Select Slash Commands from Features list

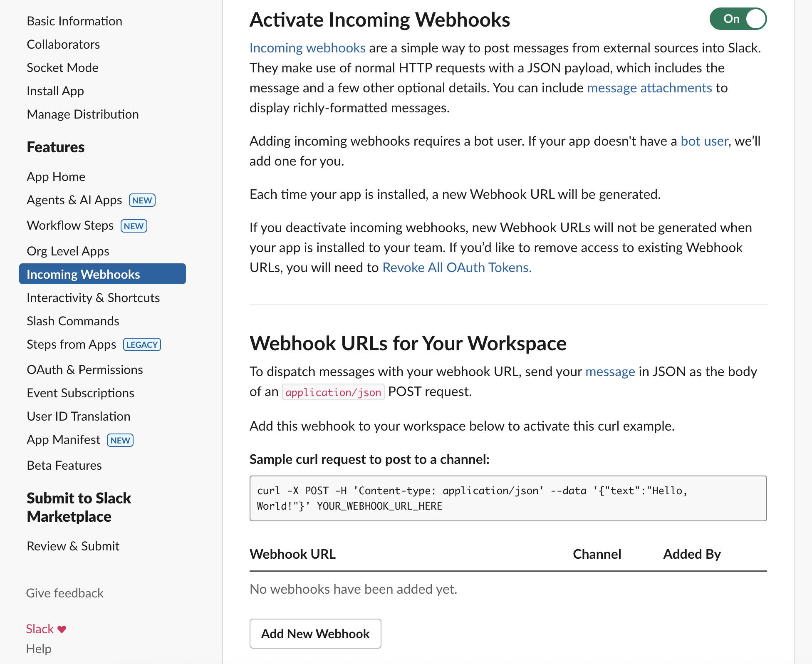coord(73,321)
